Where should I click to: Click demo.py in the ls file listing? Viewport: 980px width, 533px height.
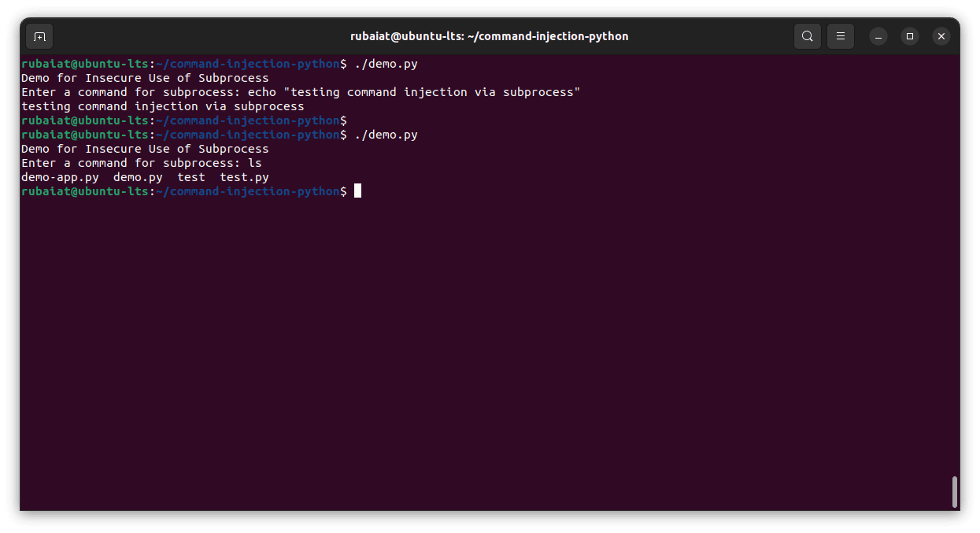(138, 177)
